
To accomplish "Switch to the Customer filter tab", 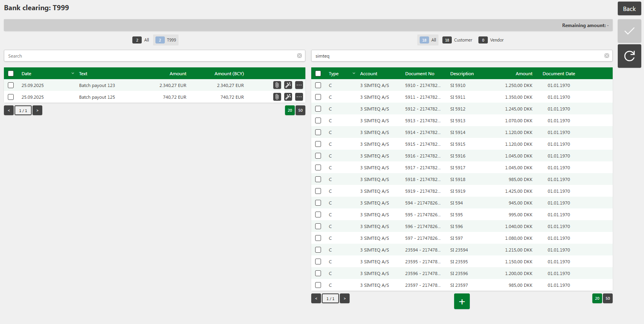I will coord(457,40).
